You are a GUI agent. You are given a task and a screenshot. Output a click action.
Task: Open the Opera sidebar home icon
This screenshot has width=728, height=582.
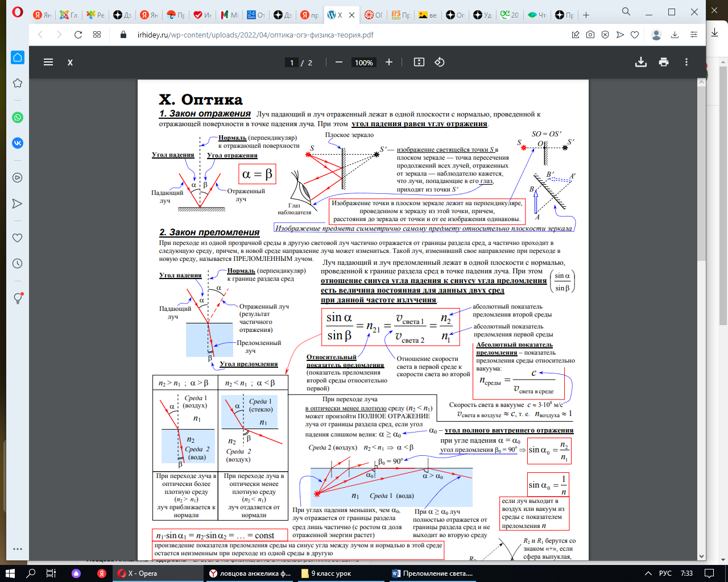tap(18, 57)
